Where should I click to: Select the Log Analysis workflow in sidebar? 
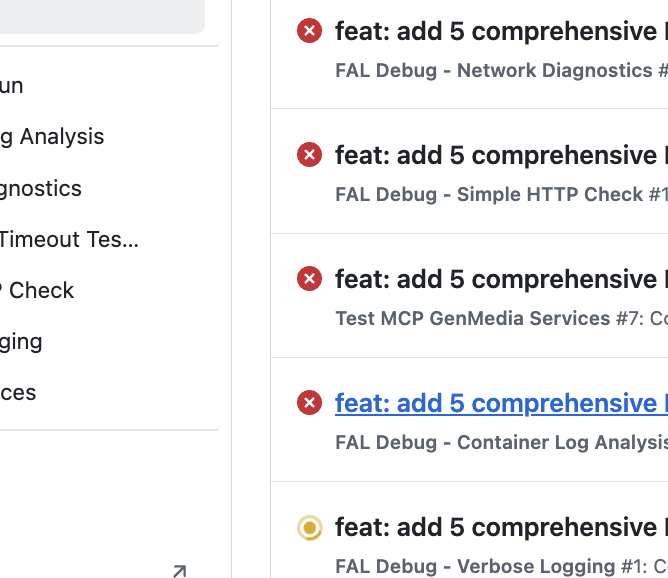coord(52,137)
